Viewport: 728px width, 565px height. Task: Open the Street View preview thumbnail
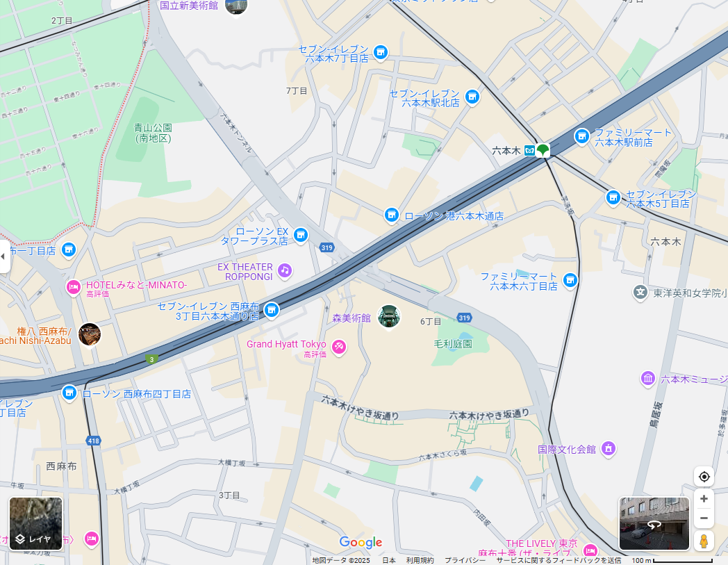(654, 523)
